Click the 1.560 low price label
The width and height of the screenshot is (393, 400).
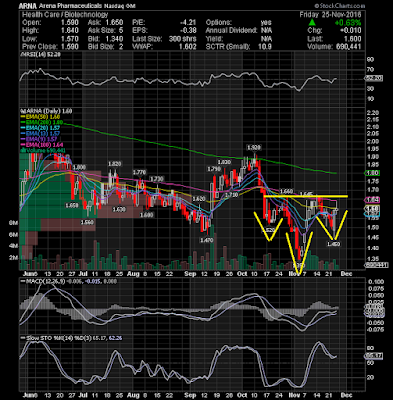point(87,222)
